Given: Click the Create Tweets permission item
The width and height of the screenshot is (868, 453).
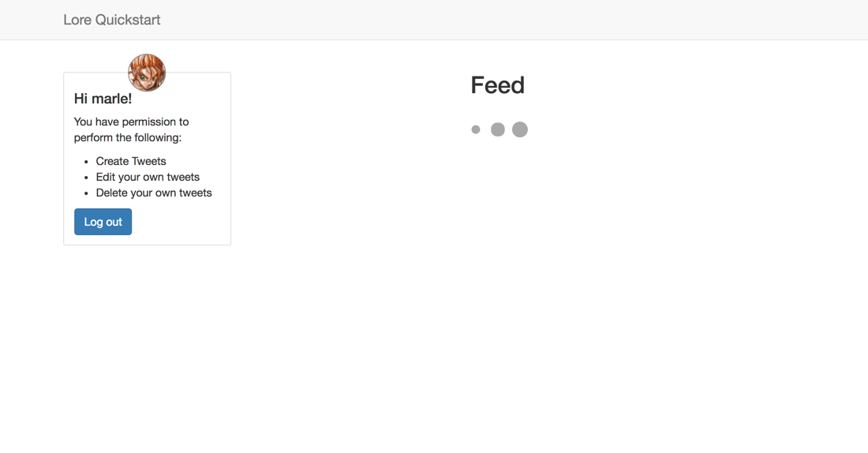Looking at the screenshot, I should (x=131, y=161).
